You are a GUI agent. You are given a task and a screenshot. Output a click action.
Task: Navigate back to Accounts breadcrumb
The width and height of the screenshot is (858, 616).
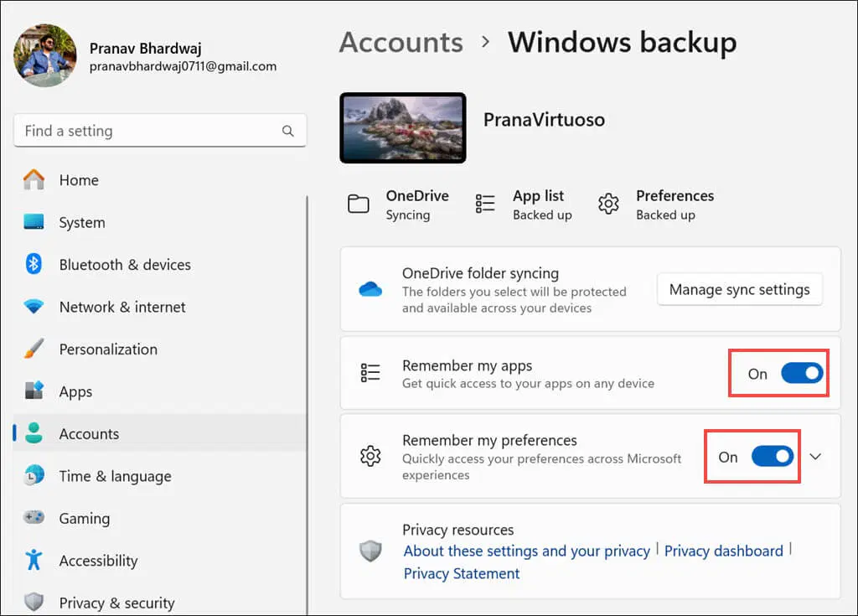(401, 42)
